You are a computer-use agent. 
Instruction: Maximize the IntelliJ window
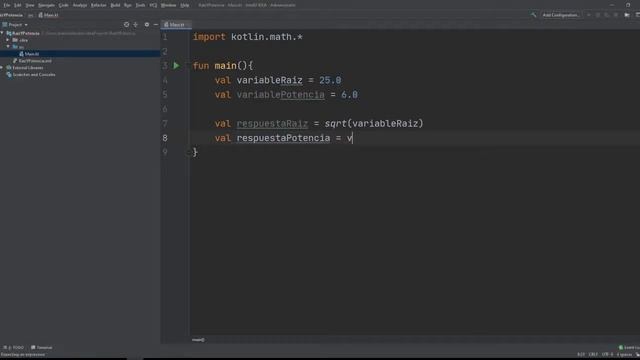click(628, 5)
